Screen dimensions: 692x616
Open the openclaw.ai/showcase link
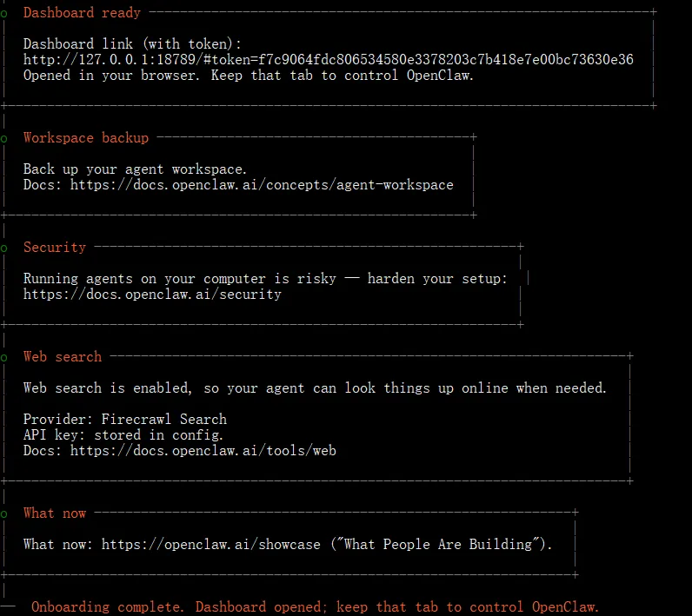coord(211,545)
